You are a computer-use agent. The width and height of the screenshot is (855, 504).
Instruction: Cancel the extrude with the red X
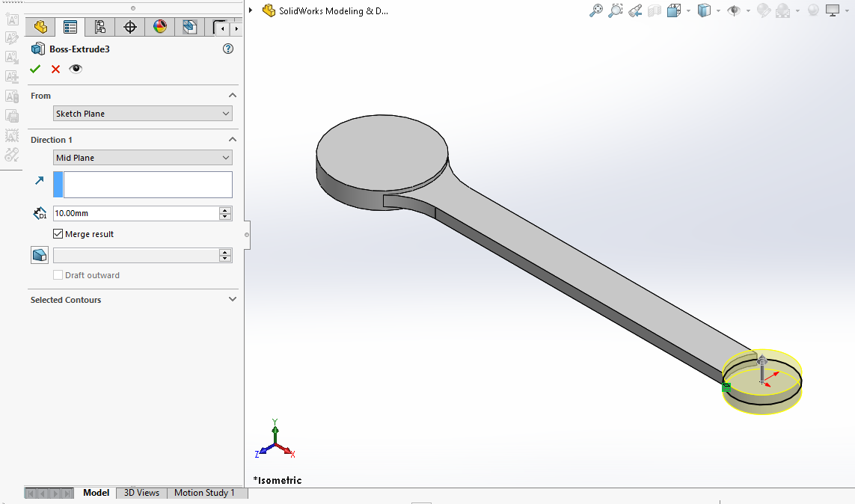point(55,69)
